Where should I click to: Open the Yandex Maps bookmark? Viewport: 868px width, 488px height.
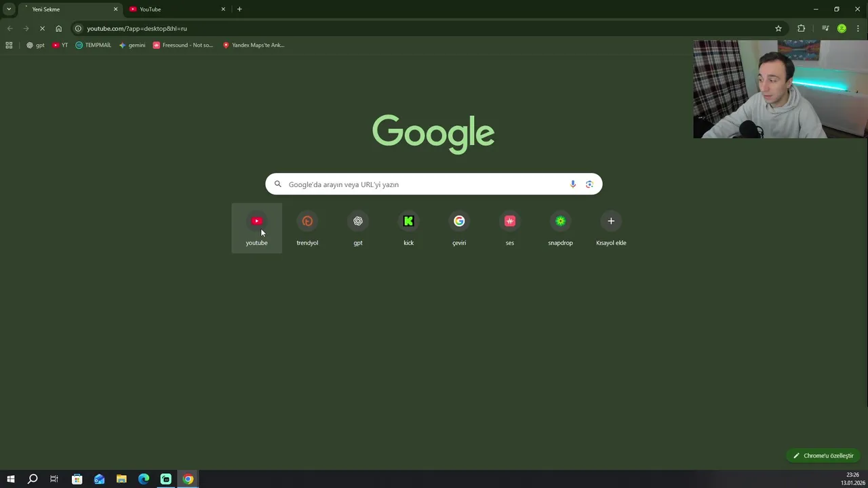(x=254, y=45)
